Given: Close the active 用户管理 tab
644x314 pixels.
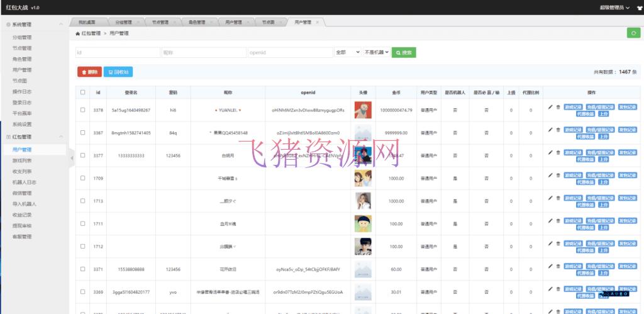Looking at the screenshot, I should click(317, 22).
